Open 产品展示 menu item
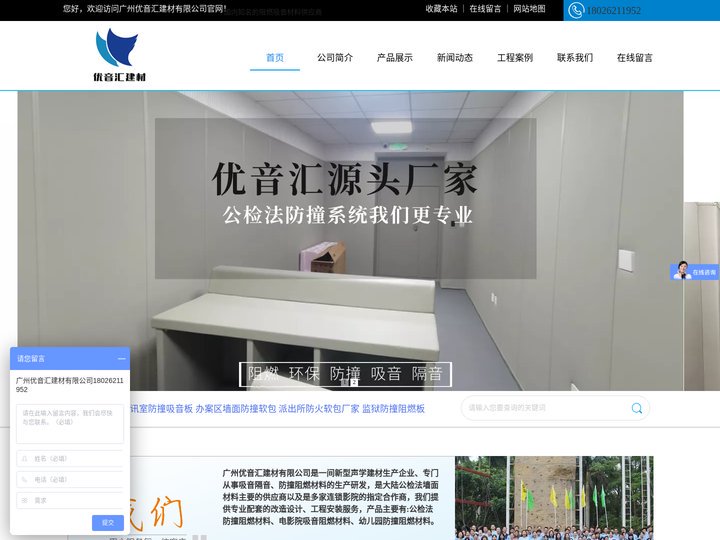The width and height of the screenshot is (720, 540). [x=394, y=58]
